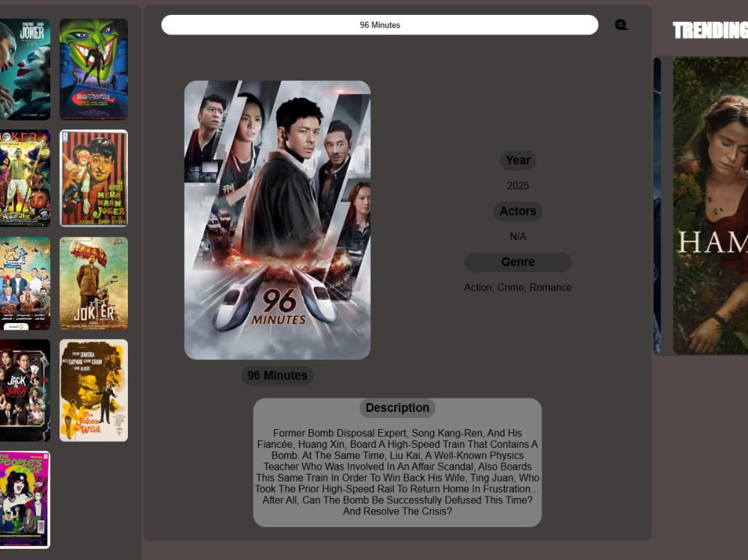Open the dark blue trending poster left of Hamnet
748x560 pixels.
pos(657,206)
